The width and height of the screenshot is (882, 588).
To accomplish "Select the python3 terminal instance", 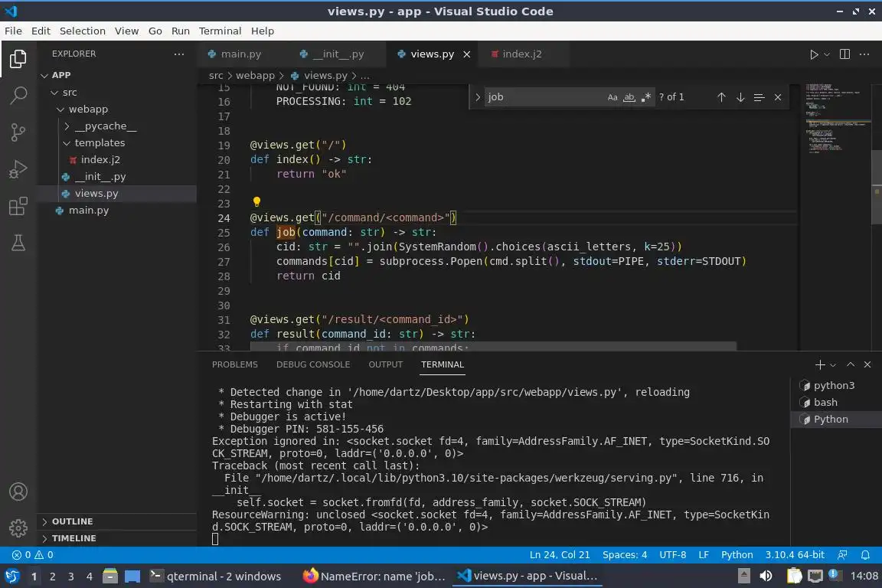I will pos(836,385).
